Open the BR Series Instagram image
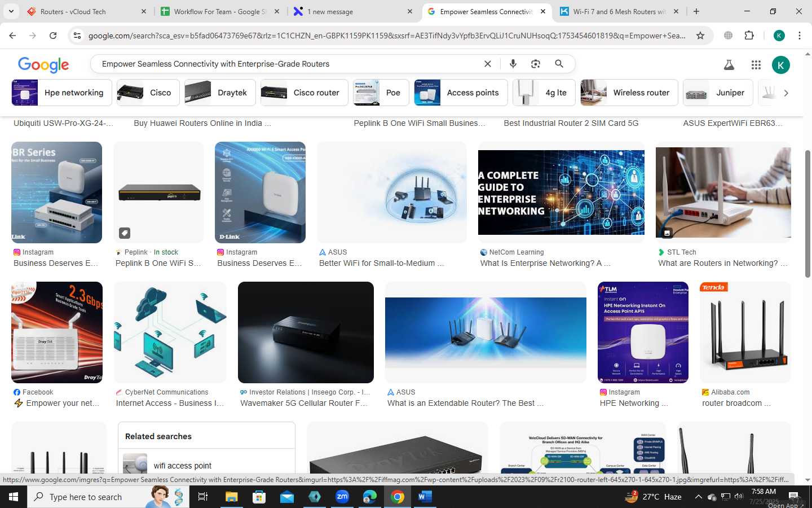This screenshot has height=508, width=812. [56, 192]
